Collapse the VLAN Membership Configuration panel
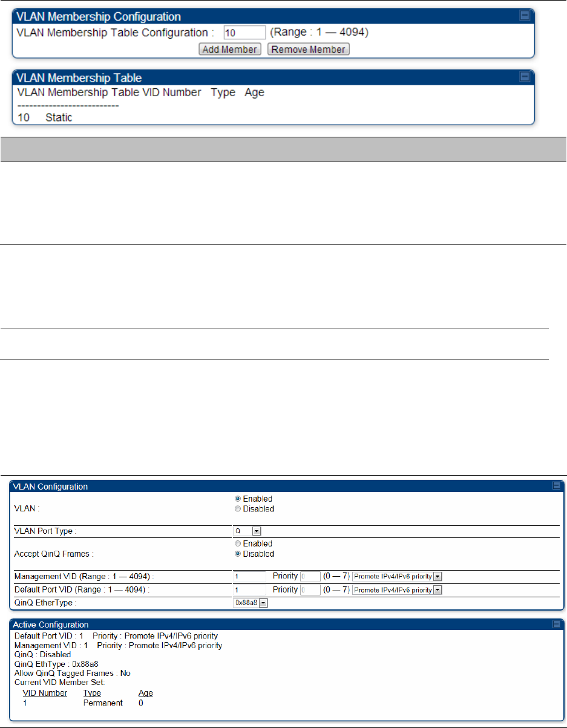The height and width of the screenshot is (728, 567). 525,17
